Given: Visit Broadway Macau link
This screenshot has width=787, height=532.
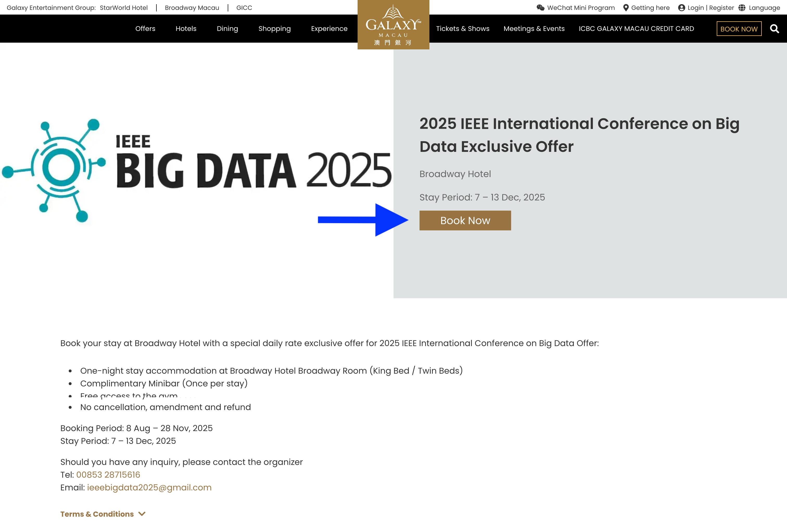Looking at the screenshot, I should point(192,8).
